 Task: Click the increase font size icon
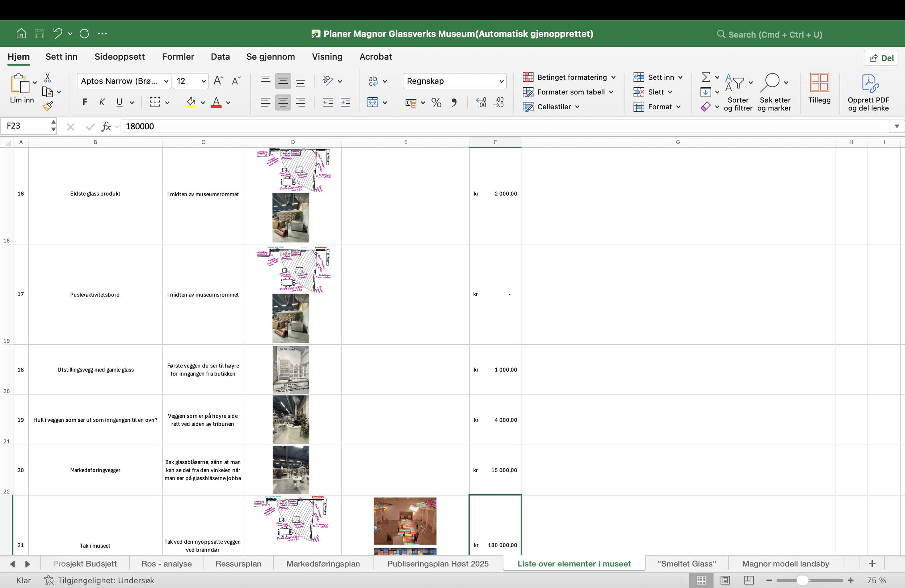[x=218, y=81]
